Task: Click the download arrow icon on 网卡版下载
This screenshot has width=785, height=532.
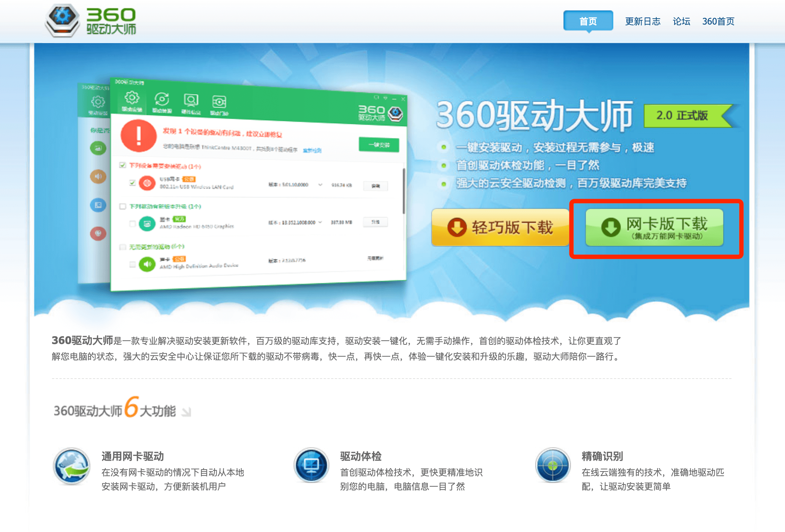Action: point(611,227)
